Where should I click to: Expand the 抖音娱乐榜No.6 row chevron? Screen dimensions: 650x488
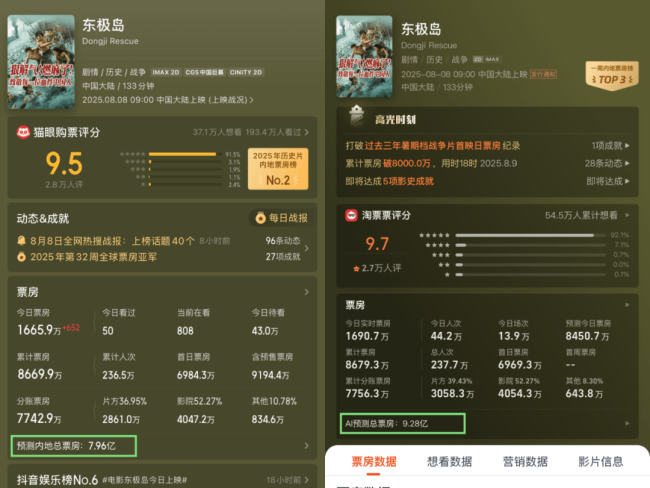click(306, 480)
